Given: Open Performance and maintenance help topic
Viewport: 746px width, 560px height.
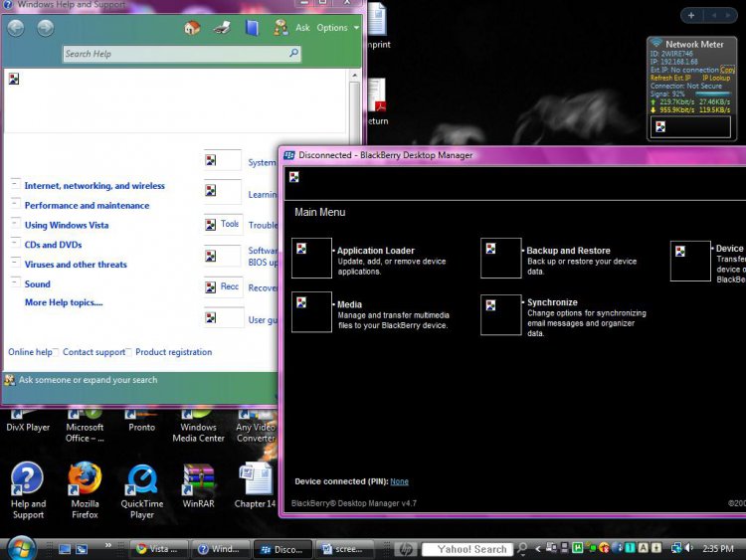Looking at the screenshot, I should point(88,206).
